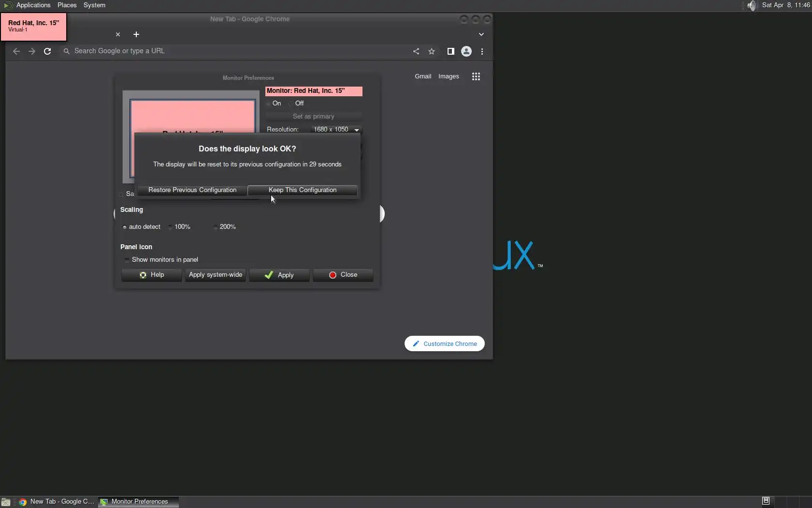
Task: Click the Apply system-wide button
Action: (216, 275)
